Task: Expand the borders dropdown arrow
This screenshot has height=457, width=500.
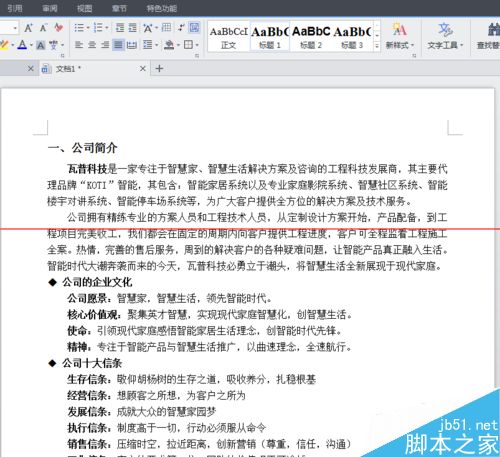Action: (x=197, y=45)
